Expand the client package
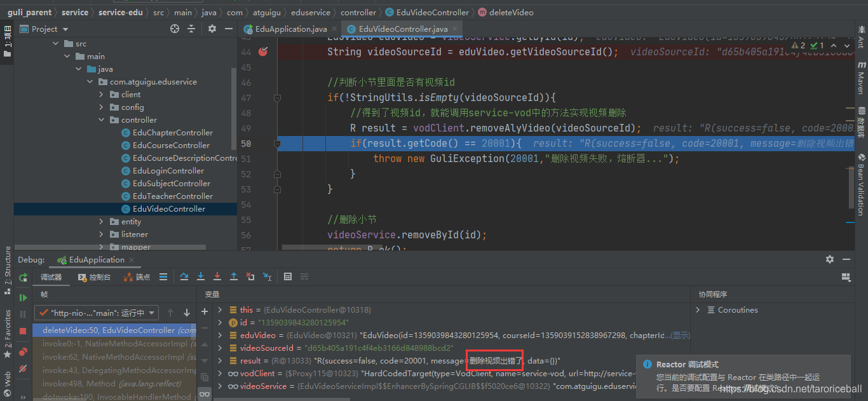 point(101,94)
